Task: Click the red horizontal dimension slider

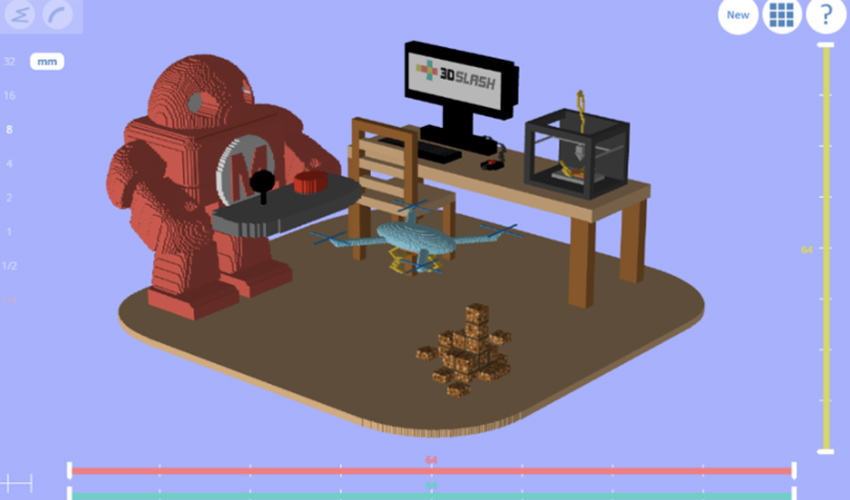Action: coord(430,470)
